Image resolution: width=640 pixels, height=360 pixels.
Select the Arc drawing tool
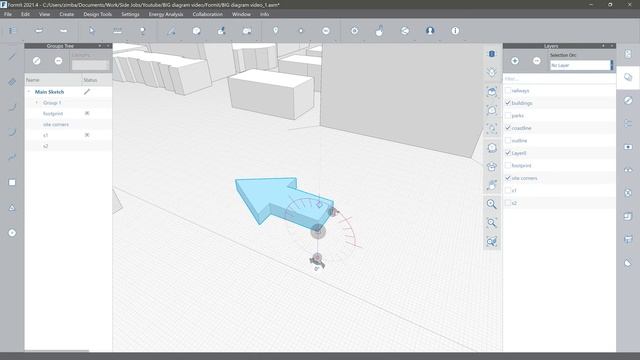(12, 107)
